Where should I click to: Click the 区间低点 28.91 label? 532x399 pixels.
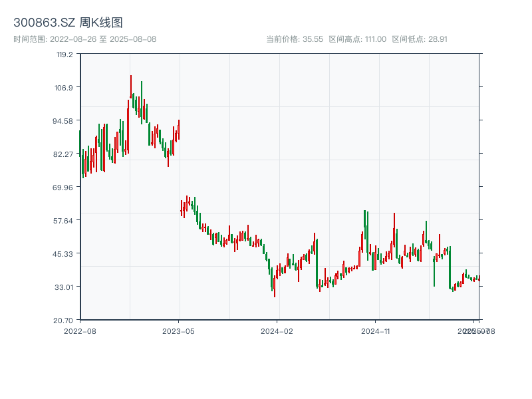(x=420, y=39)
